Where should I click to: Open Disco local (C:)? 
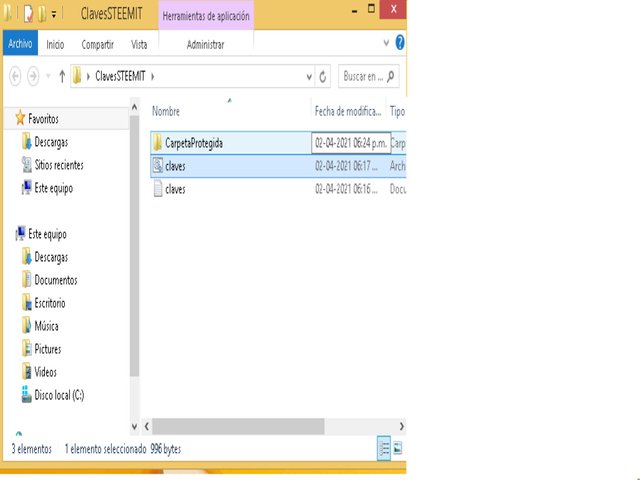pos(59,395)
